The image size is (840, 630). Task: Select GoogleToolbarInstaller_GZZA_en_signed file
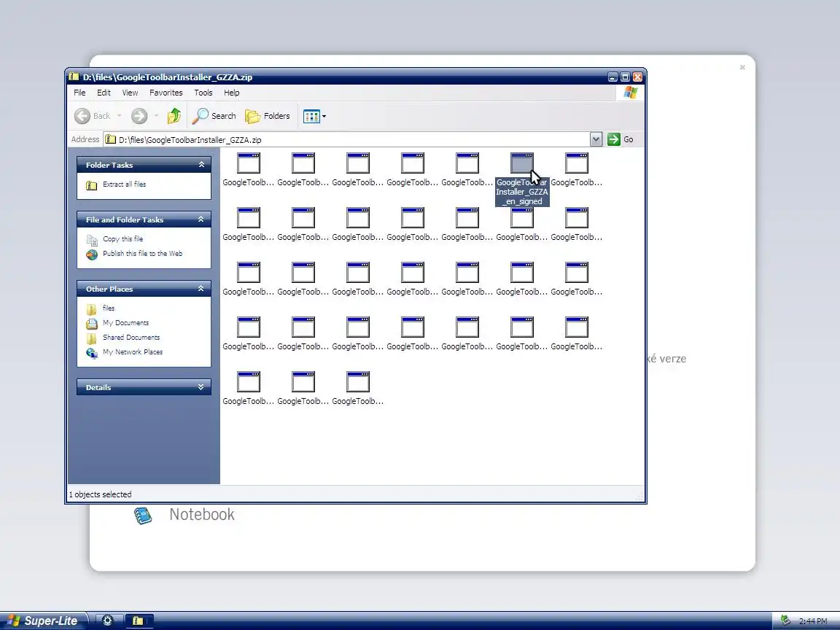pos(522,179)
